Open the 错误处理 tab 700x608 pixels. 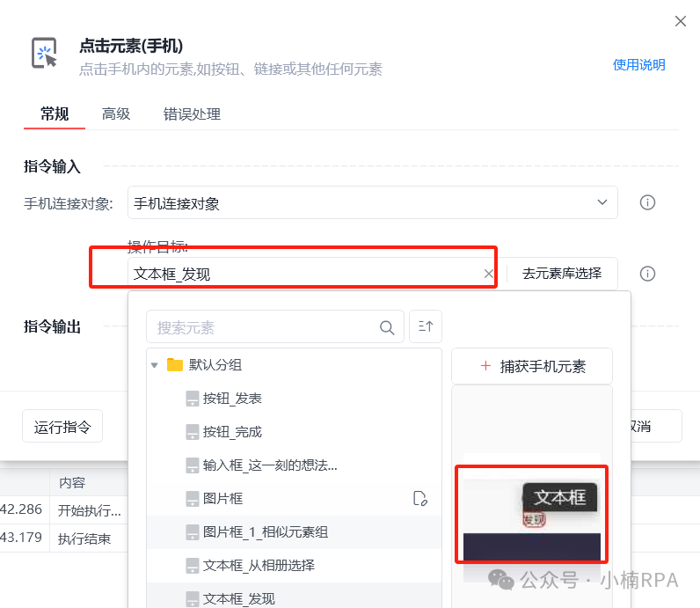(192, 114)
